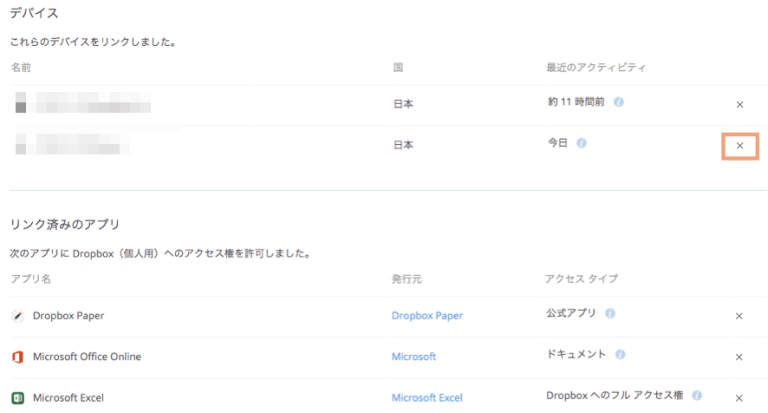Show info for ドキュメント access type
Screen dimensions: 768x413
[620, 354]
